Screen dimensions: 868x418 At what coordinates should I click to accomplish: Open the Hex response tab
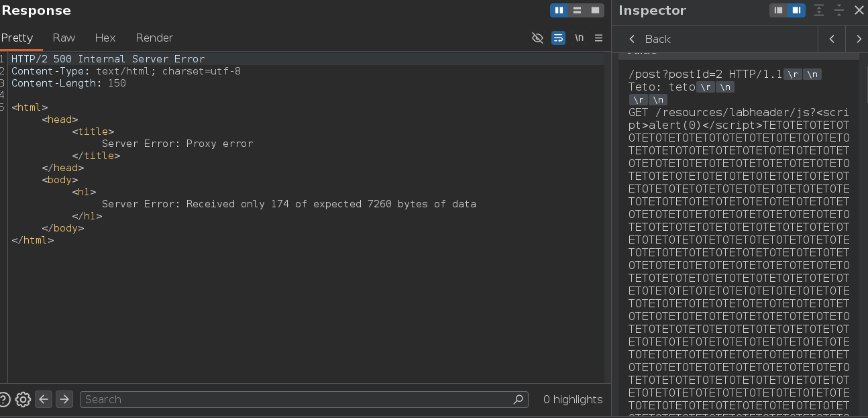coord(105,38)
